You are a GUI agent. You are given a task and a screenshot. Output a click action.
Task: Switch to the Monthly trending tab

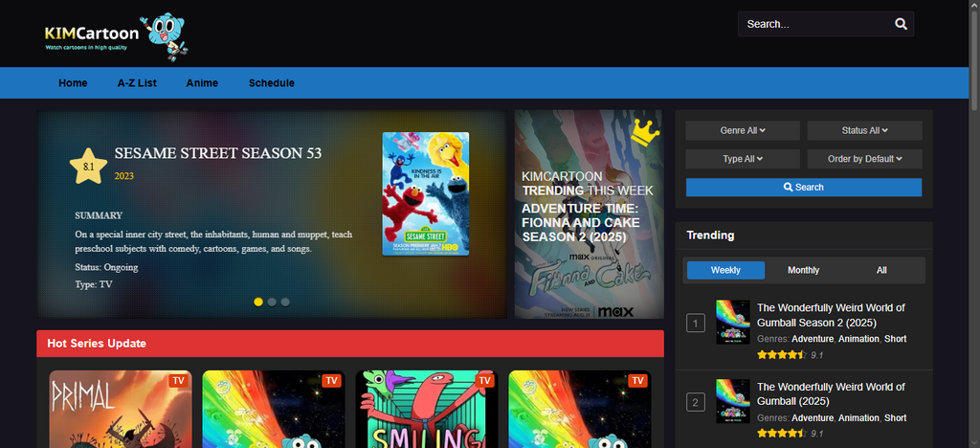point(803,270)
